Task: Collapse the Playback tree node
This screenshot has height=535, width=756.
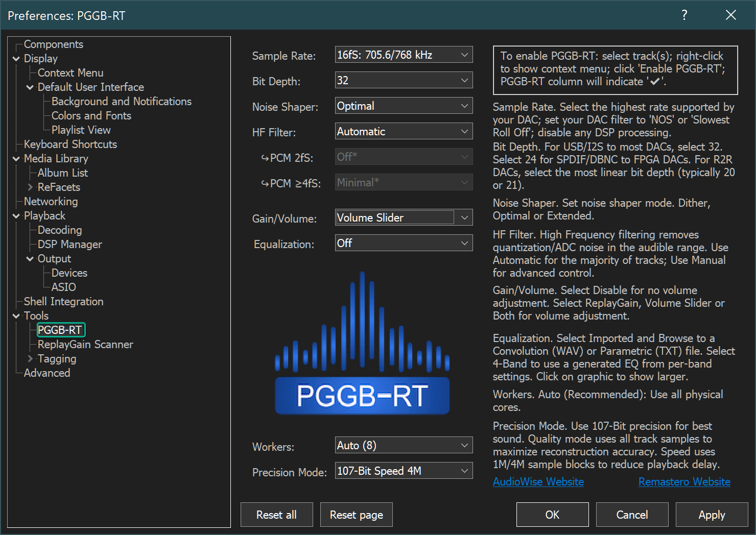Action: (16, 216)
